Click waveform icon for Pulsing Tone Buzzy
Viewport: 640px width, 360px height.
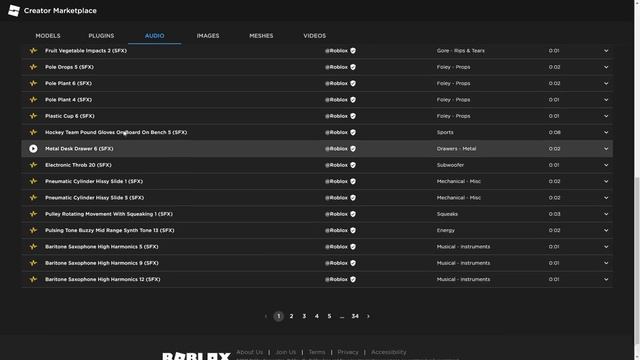click(33, 230)
